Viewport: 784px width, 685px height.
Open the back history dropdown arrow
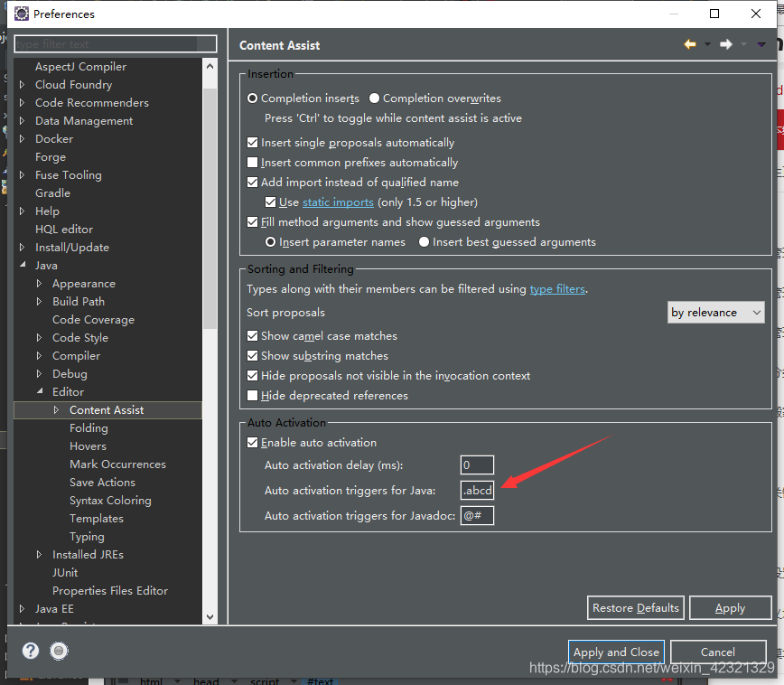click(707, 44)
